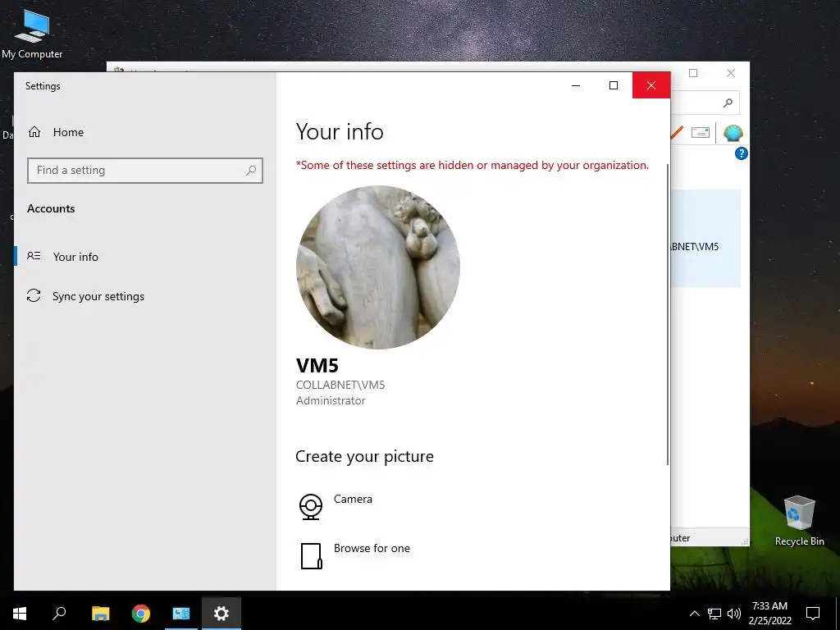
Task: Click the Administrator role label
Action: (x=331, y=400)
